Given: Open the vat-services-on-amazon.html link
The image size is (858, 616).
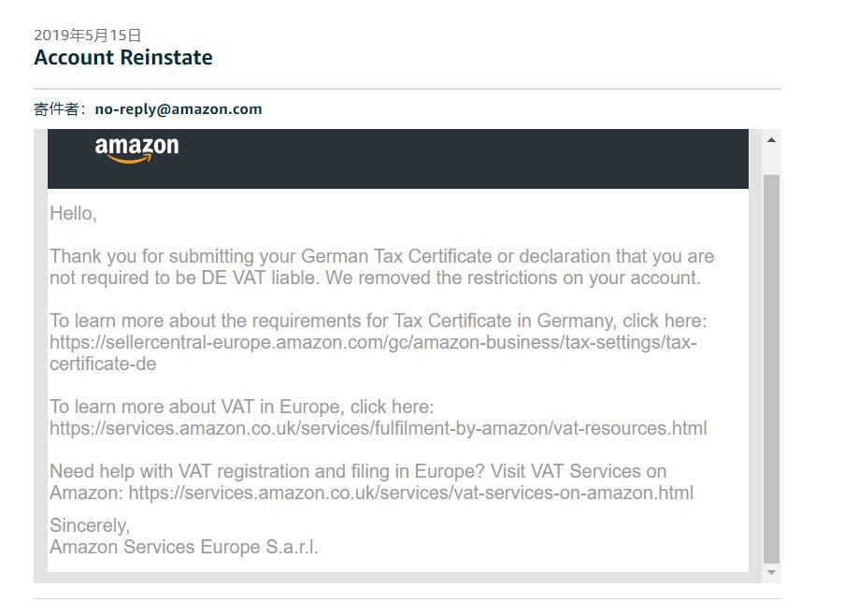Looking at the screenshot, I should (410, 493).
